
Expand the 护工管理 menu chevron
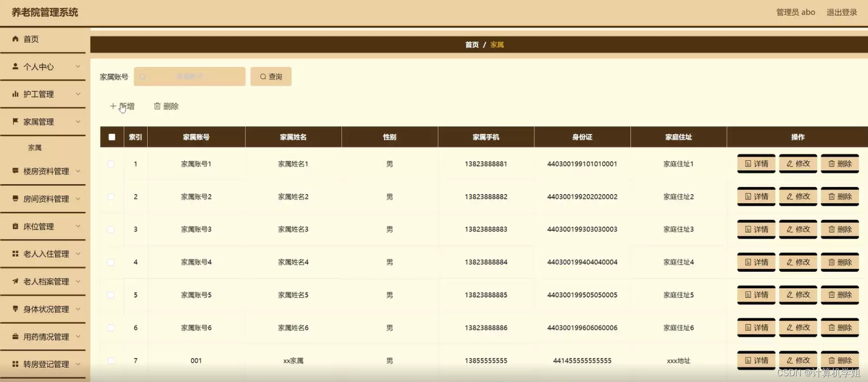pos(78,94)
